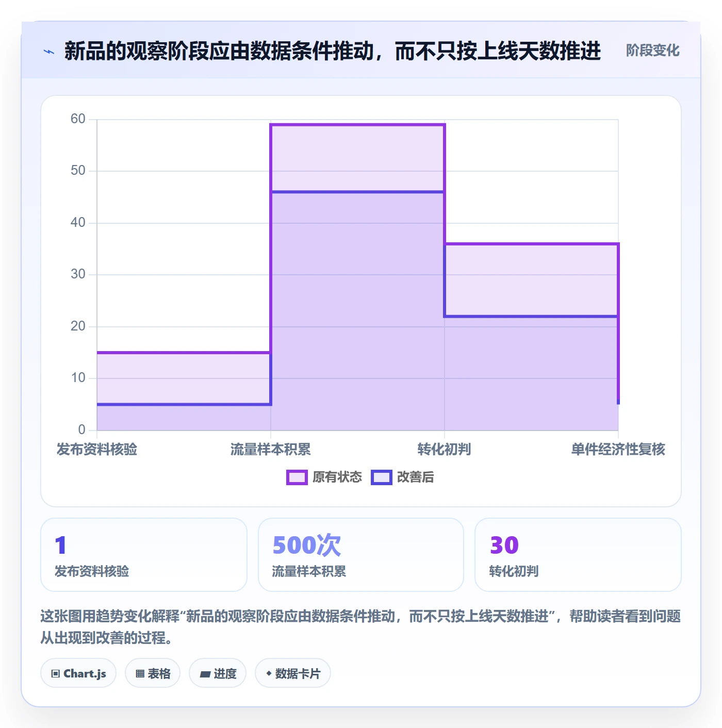Click the y-axis value 0
The image size is (722, 728).
[81, 430]
